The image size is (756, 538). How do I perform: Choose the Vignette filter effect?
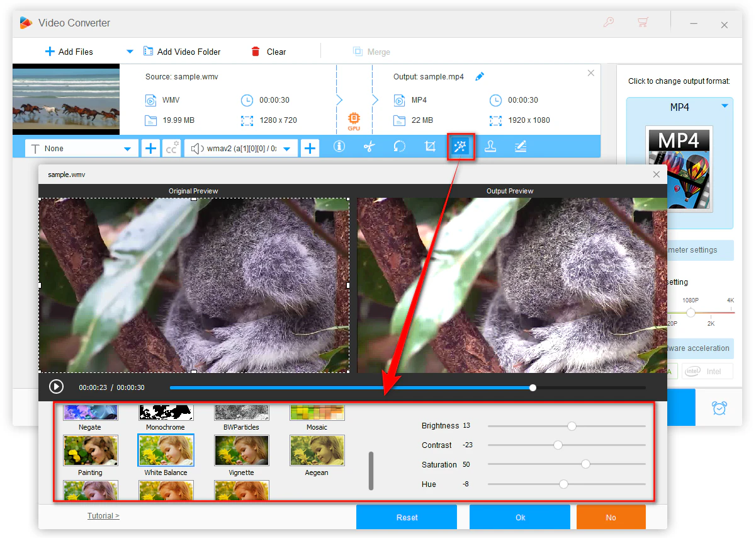241,450
